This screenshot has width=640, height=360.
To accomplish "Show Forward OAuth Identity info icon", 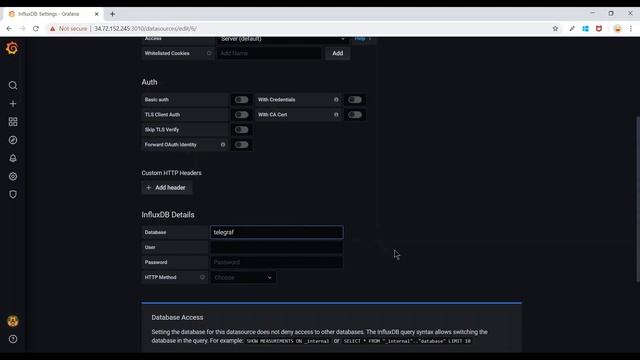I will point(223,144).
